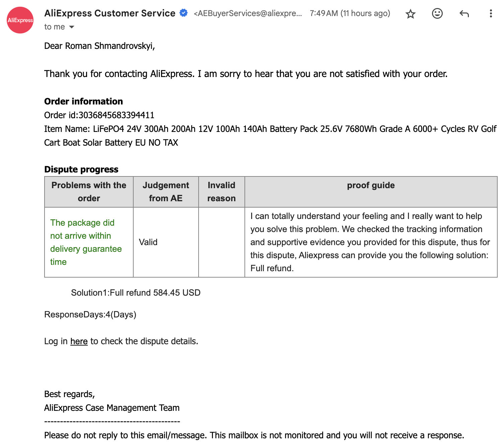Click 'Solution1:Full refund 584.45 USD' text
The width and height of the screenshot is (501, 448).
pyautogui.click(x=136, y=293)
